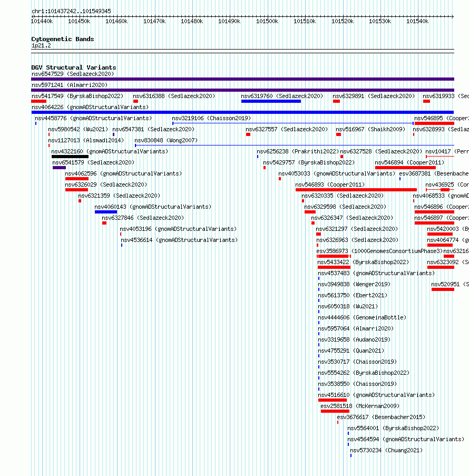Viewport: 469px width, 476px height.
Task: Click the black nsv4322160 variant bar
Action: point(70,157)
